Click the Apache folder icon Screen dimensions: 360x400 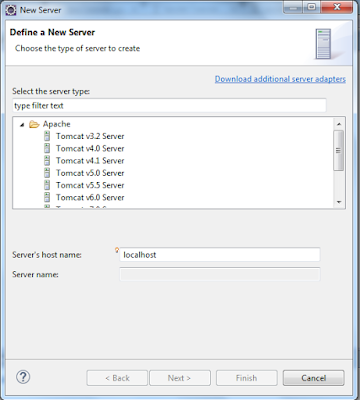pyautogui.click(x=34, y=124)
